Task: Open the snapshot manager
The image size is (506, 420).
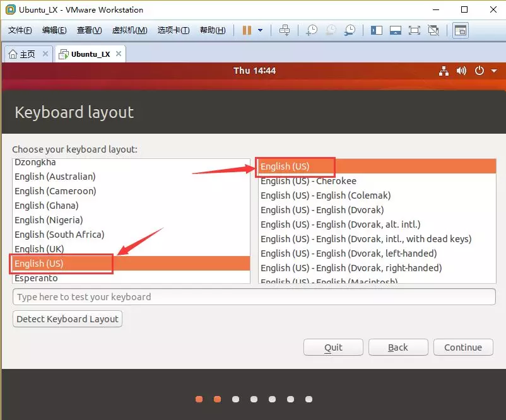Action: tap(350, 30)
